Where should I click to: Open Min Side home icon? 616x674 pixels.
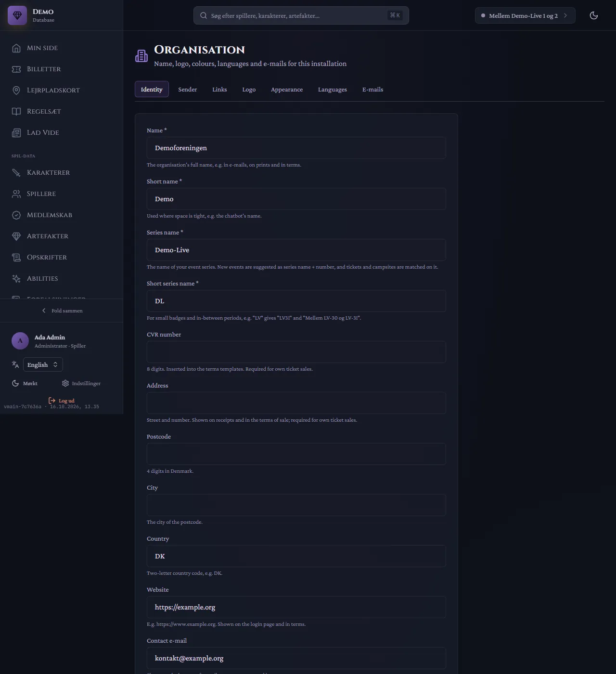pos(16,48)
